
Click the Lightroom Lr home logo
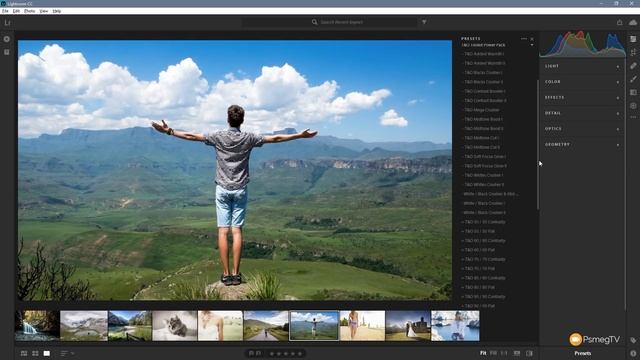7,22
